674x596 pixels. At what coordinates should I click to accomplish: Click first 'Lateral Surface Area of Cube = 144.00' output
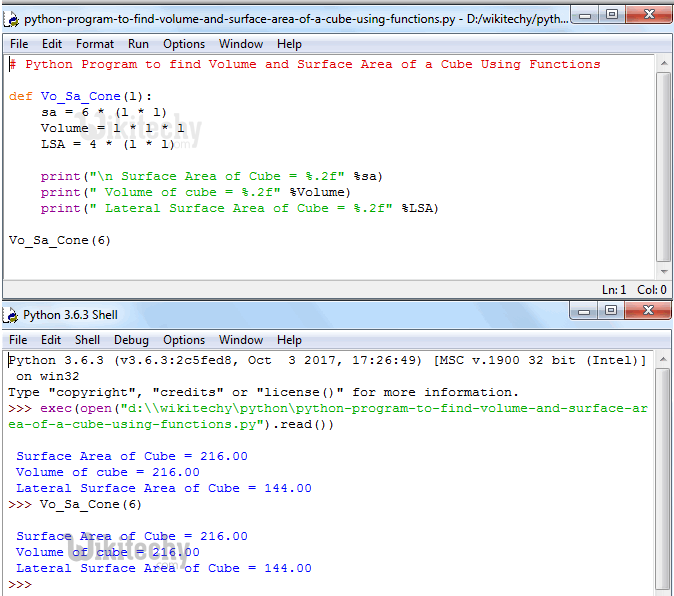point(164,488)
